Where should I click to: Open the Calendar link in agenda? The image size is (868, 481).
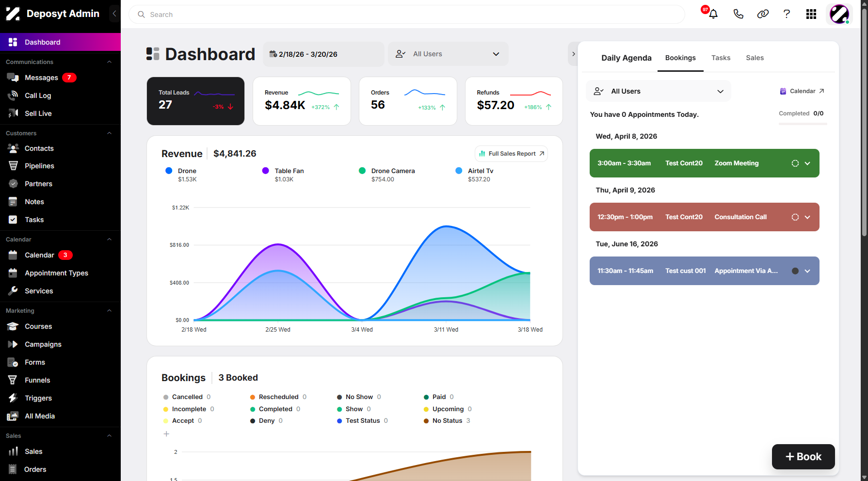click(802, 91)
